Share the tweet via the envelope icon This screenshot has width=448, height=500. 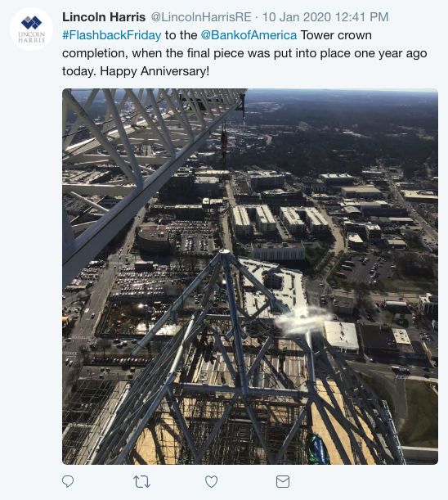[283, 481]
